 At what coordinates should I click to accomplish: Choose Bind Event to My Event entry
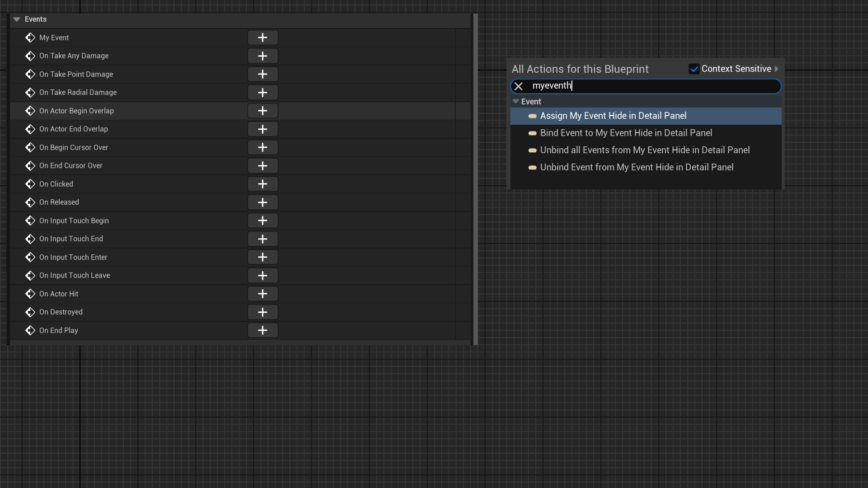[626, 133]
